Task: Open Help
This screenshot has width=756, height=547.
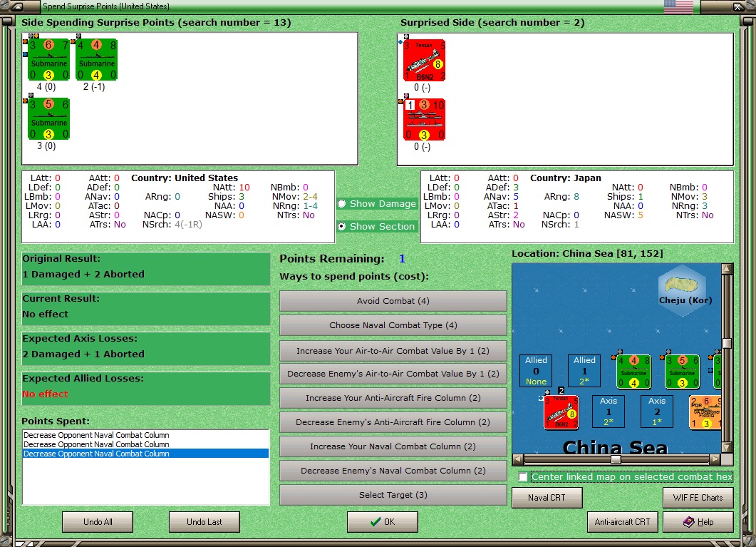Action: click(698, 522)
